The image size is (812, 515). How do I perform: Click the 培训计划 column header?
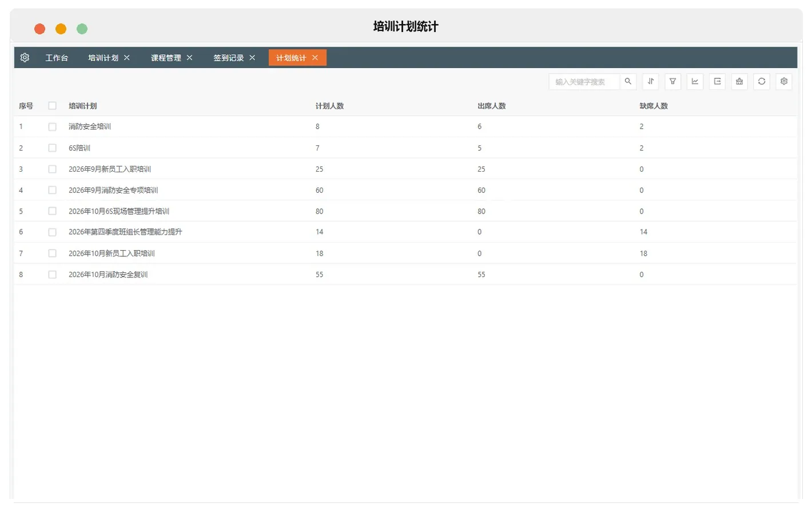83,106
